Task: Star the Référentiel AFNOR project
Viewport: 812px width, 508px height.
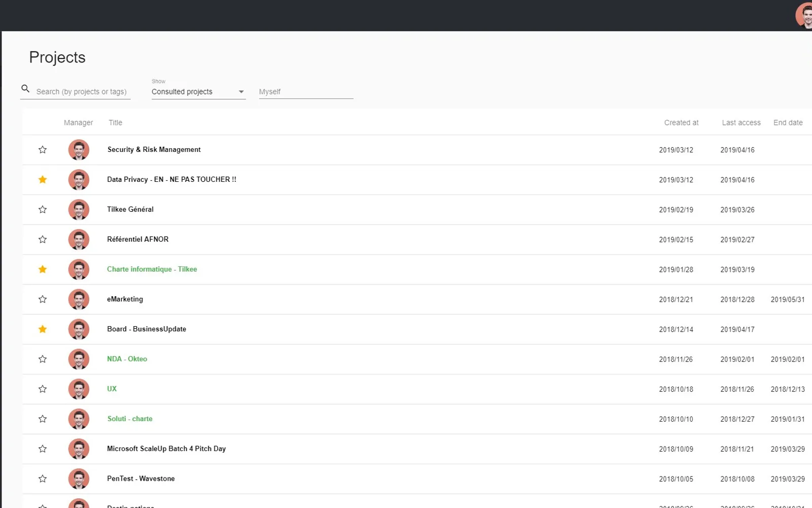Action: coord(43,240)
